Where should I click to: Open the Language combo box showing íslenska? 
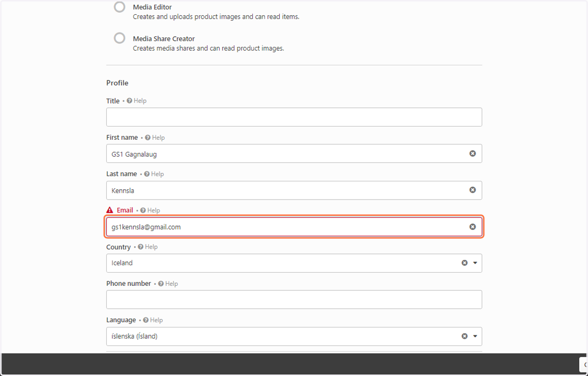pos(294,336)
